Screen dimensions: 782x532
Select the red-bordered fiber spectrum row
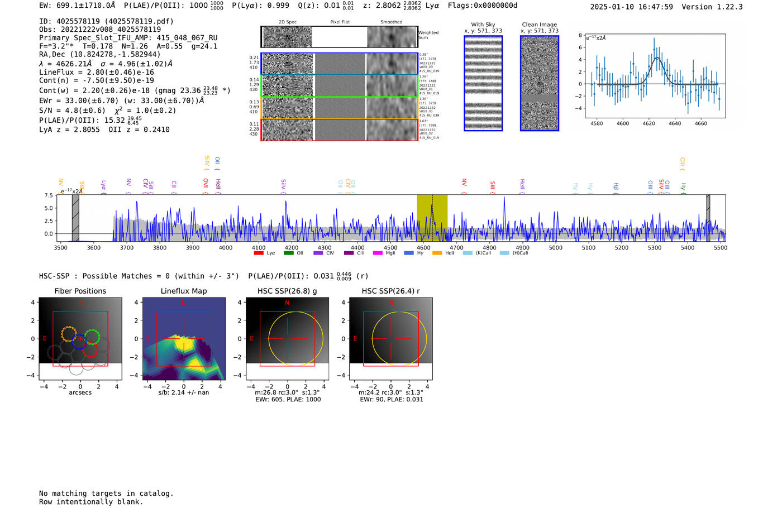coord(340,130)
